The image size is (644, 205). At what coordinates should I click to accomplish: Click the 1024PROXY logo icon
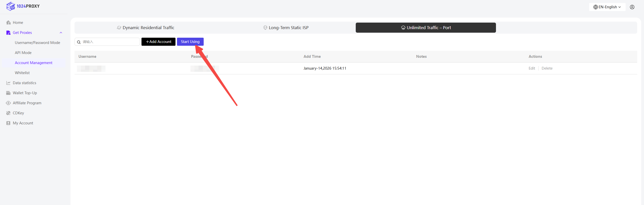[11, 6]
